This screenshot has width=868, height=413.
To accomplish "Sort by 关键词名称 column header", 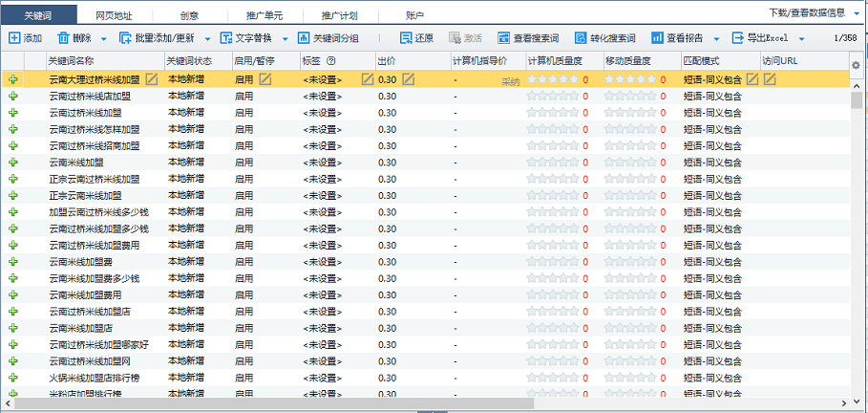I will click(105, 61).
